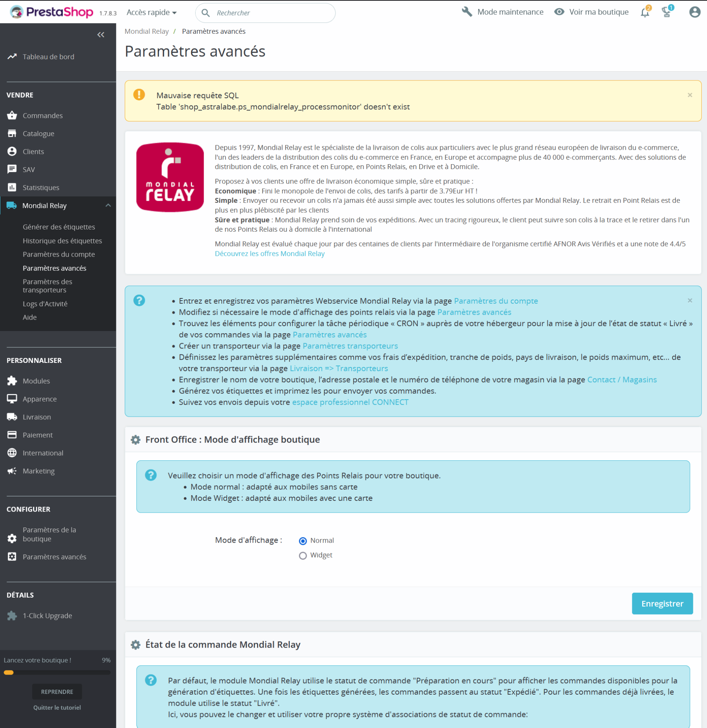Click the search magnifier icon

point(205,13)
